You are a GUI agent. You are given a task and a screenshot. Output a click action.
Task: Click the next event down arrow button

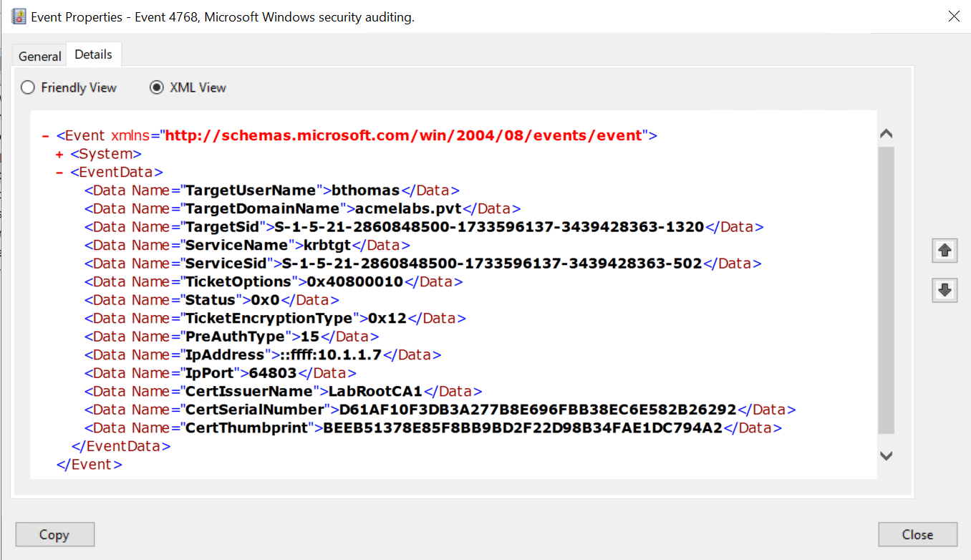945,290
